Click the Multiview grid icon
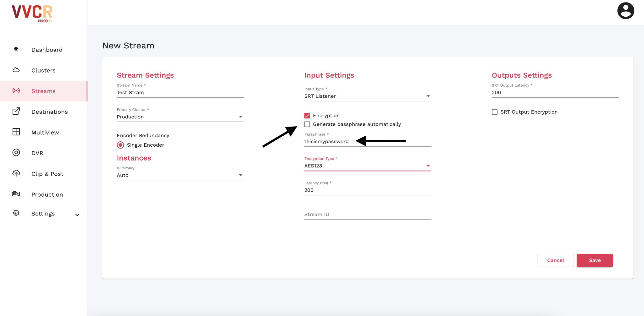Viewport: 644px width, 316px height. point(16,132)
